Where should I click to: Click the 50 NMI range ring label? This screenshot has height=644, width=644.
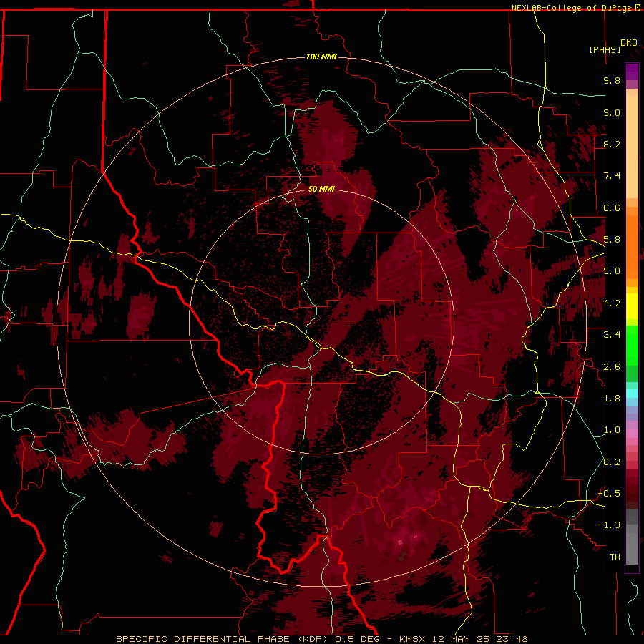pos(321,190)
